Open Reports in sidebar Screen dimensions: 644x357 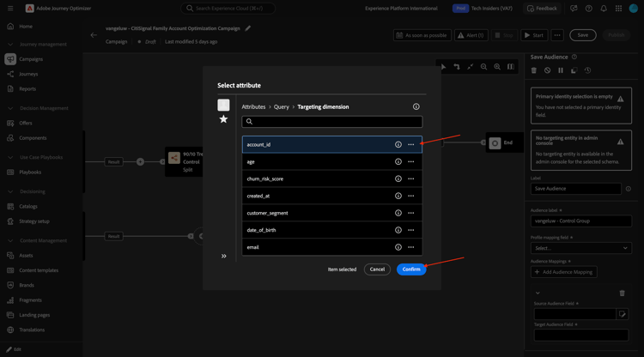(x=27, y=88)
